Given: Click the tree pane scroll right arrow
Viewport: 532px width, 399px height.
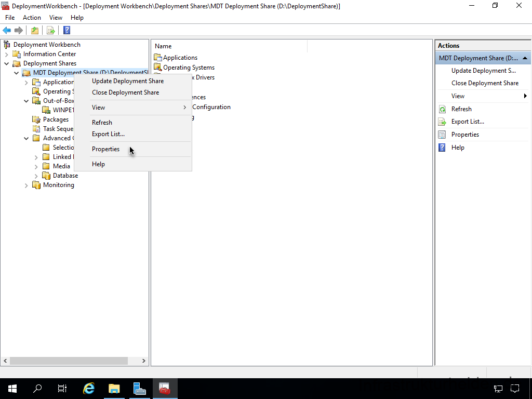Looking at the screenshot, I should tap(144, 361).
